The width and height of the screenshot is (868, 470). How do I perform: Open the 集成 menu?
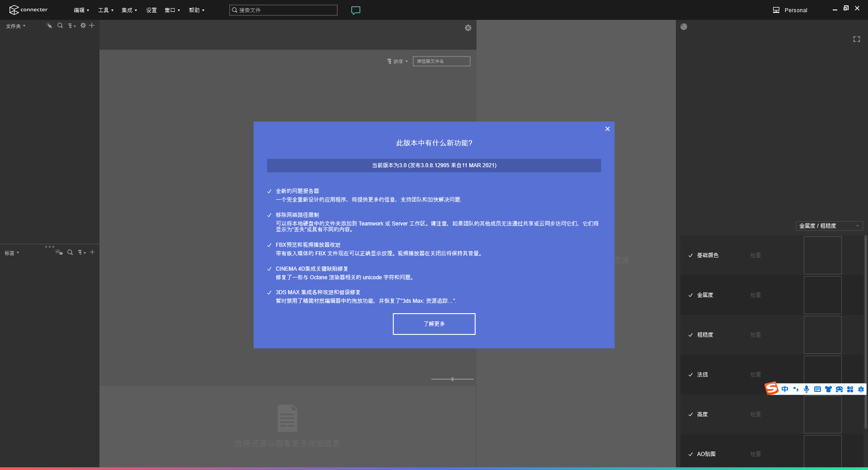point(129,10)
